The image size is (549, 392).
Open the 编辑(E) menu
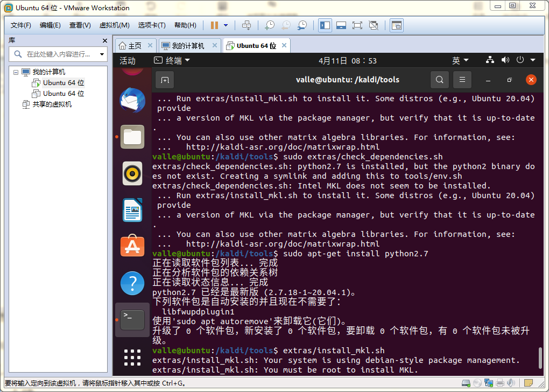tap(50, 25)
